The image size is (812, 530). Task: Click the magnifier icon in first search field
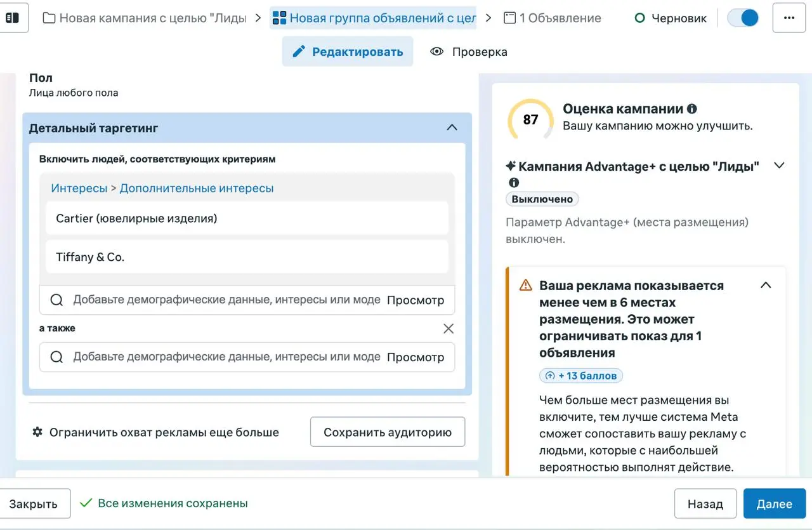(56, 300)
